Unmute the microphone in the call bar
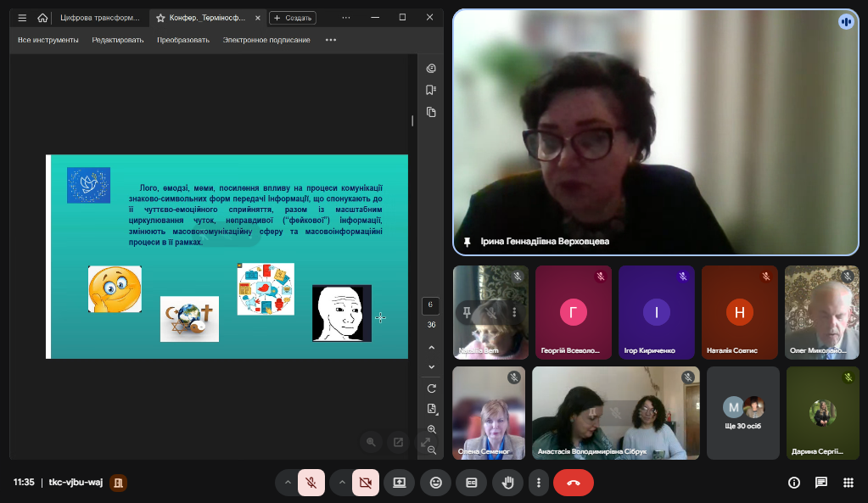This screenshot has height=503, width=868. tap(311, 483)
